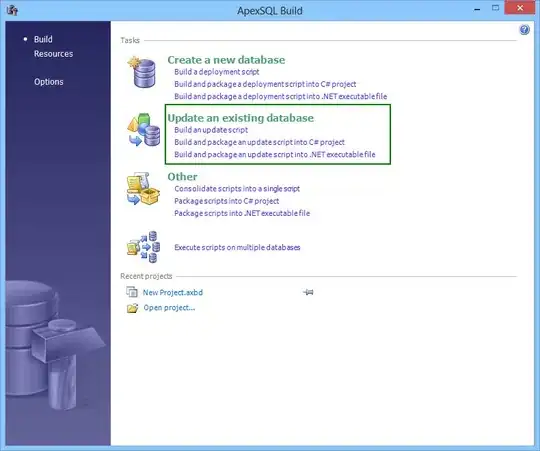This screenshot has width=540, height=451.
Task: Click the pin icon next to New Project.axbd
Action: coord(308,292)
